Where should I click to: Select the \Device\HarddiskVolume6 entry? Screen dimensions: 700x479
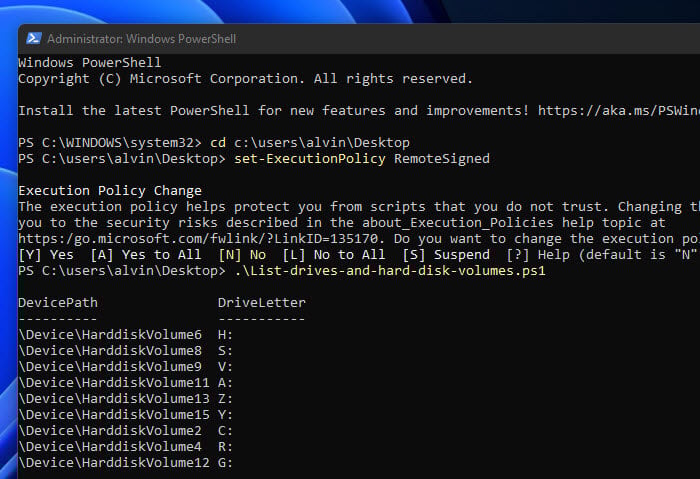[x=110, y=335]
